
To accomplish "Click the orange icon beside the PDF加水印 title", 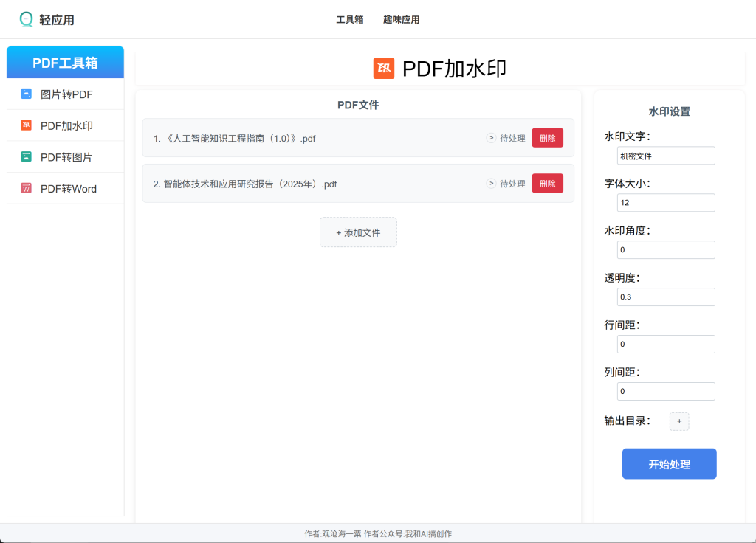I will pos(383,68).
